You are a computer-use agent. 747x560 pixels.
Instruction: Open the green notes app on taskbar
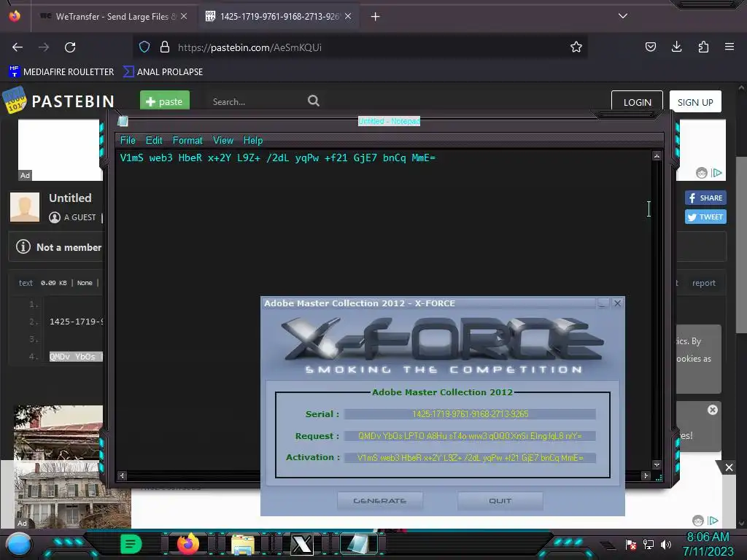tap(131, 544)
